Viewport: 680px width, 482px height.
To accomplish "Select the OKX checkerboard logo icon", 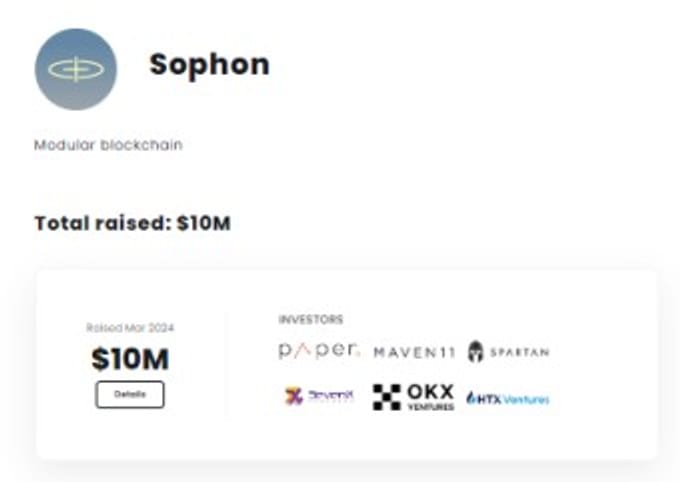I will click(386, 397).
